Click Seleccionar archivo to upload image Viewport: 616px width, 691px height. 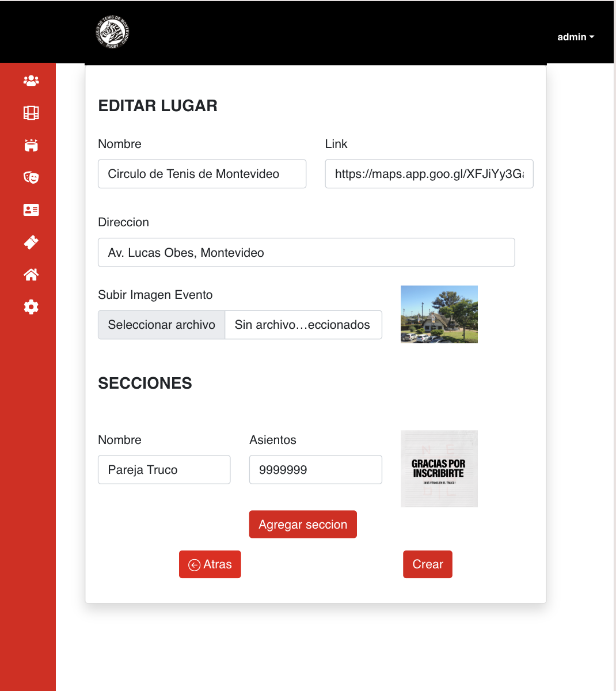pos(162,325)
